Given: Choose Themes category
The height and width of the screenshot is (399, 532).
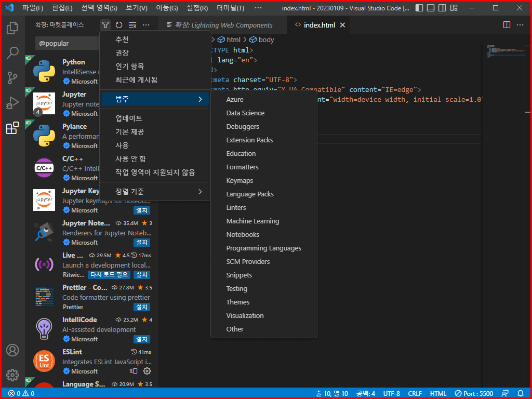Looking at the screenshot, I should click(264, 302).
